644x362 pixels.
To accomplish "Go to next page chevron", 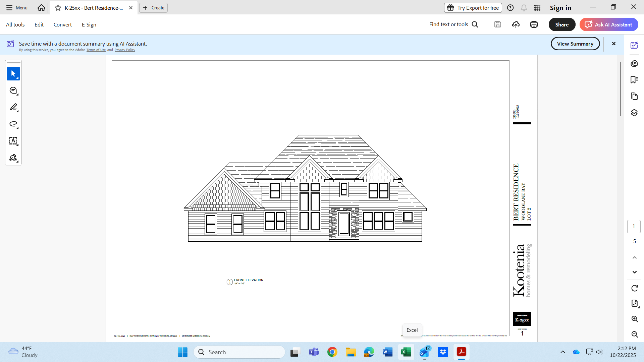I will click(x=634, y=272).
